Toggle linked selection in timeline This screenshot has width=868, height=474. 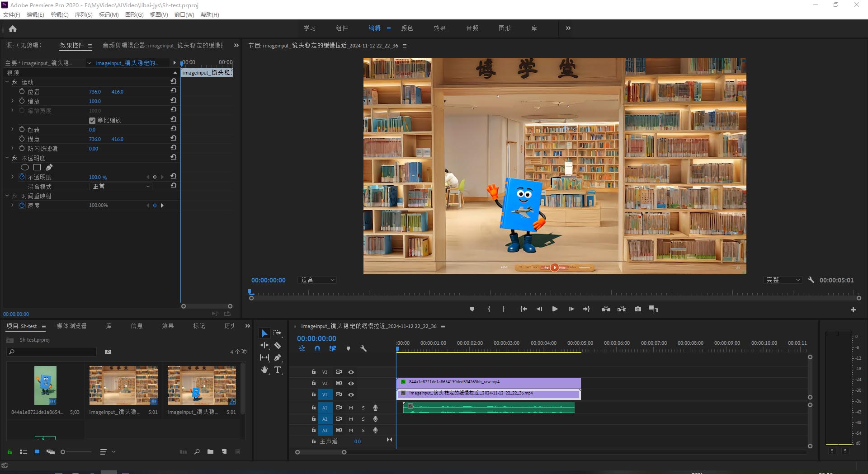pos(333,348)
